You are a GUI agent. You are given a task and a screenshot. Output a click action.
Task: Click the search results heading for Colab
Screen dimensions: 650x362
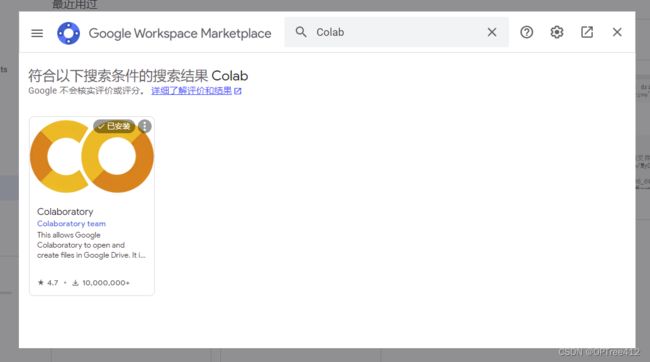tap(138, 76)
